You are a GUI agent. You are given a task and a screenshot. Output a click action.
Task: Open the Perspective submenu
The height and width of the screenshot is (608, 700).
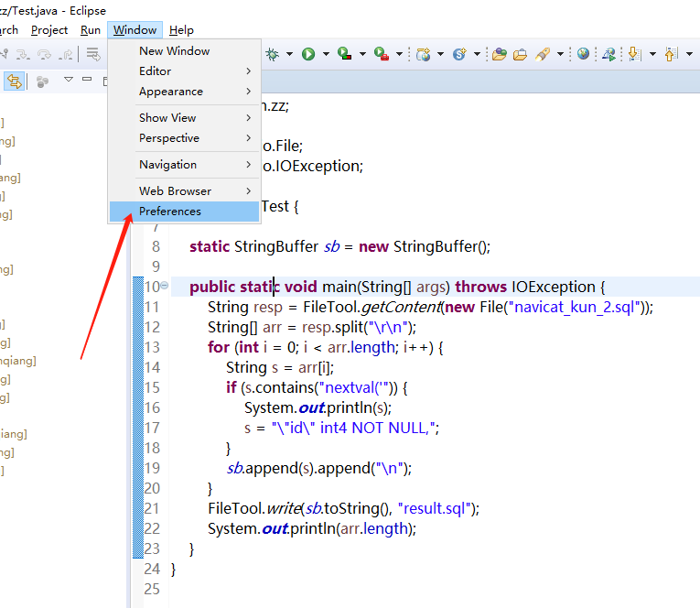pos(184,137)
